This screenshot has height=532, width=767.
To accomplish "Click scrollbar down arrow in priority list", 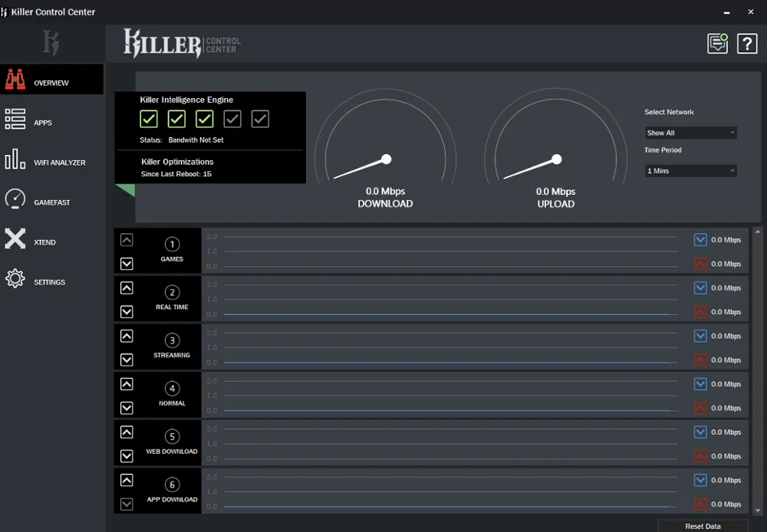I will (758, 511).
